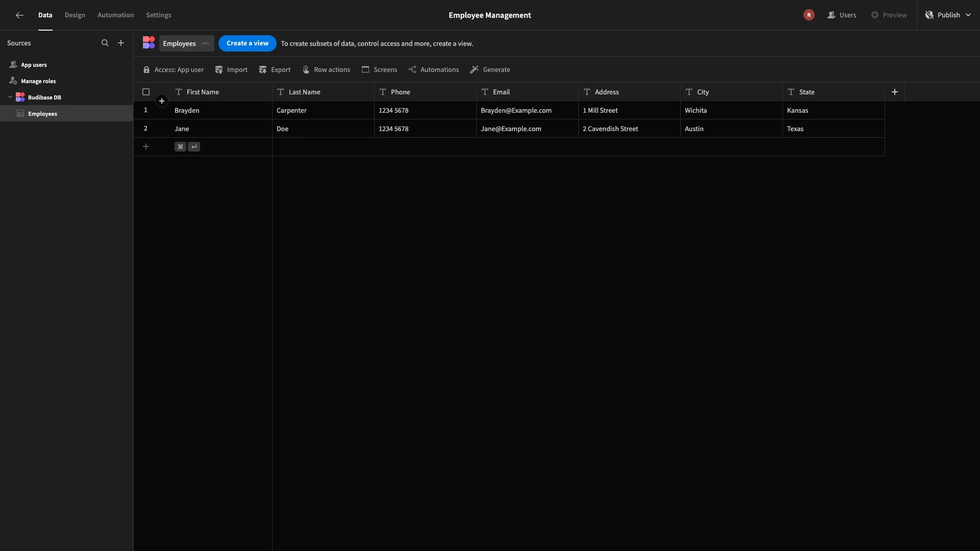
Task: Click the Create a view button
Action: [248, 43]
